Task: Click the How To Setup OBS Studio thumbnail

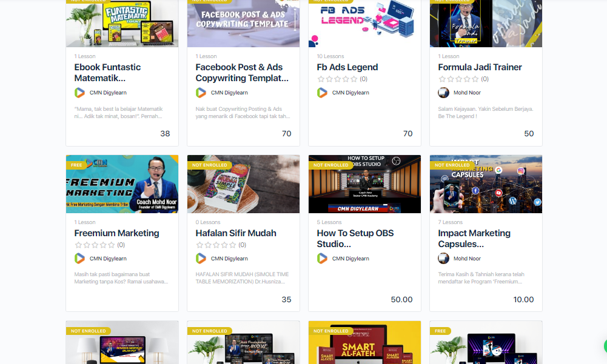Action: click(364, 184)
